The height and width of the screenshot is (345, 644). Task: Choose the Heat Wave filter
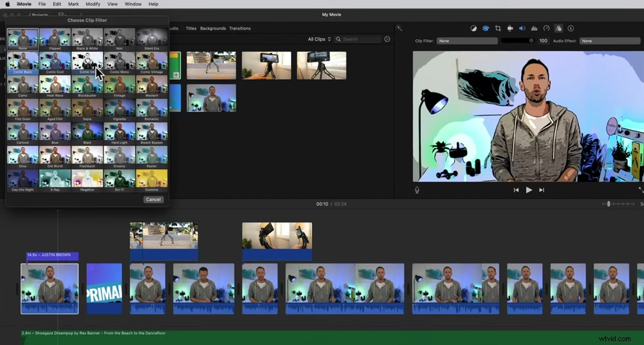55,87
